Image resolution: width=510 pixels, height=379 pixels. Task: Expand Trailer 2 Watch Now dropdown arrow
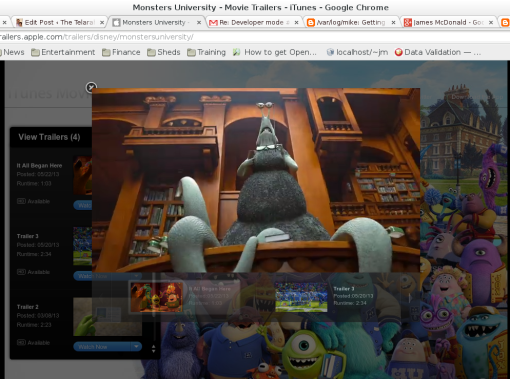click(x=136, y=347)
